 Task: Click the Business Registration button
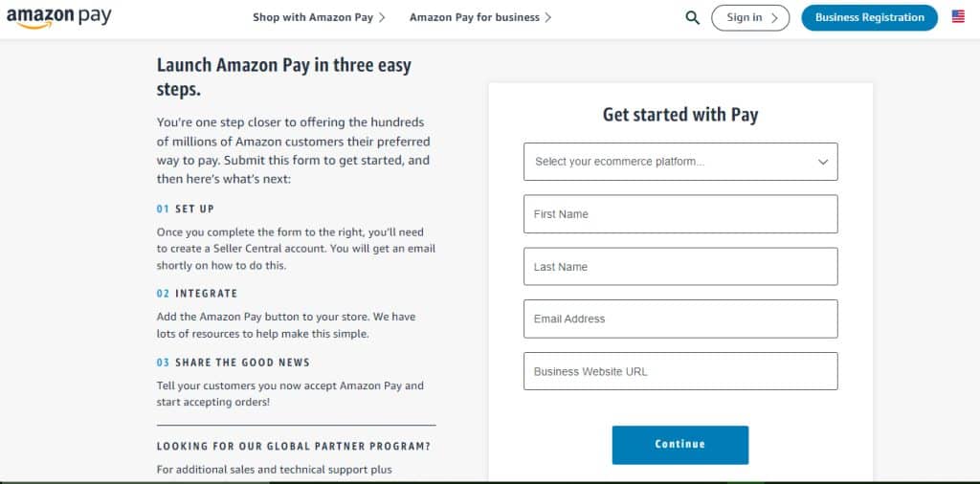[869, 17]
